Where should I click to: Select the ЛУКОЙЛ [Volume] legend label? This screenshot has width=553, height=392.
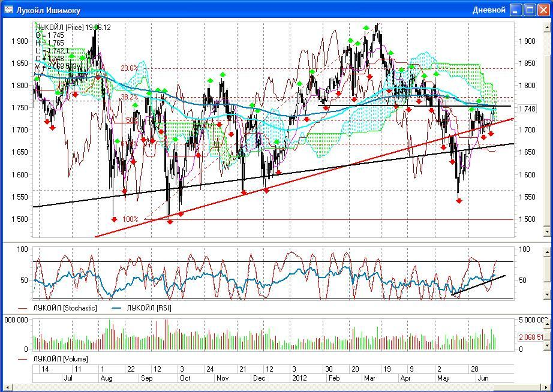click(x=60, y=358)
